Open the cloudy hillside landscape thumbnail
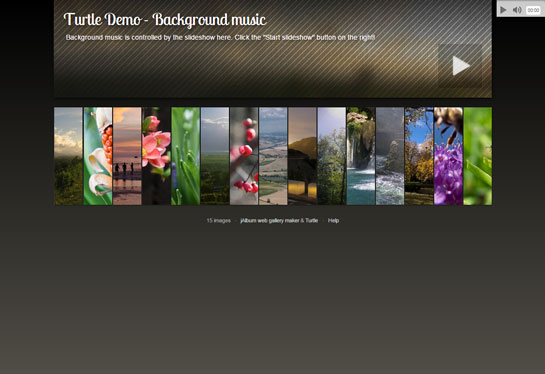545x374 pixels. (68, 156)
